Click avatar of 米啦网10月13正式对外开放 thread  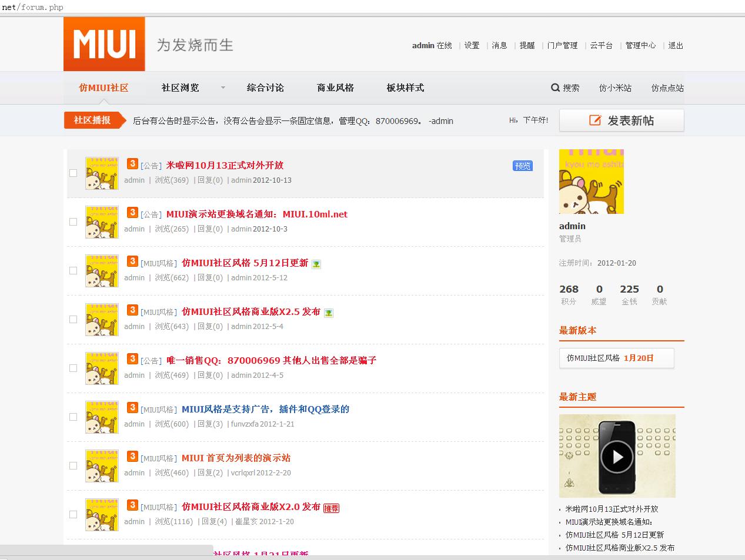coord(102,173)
